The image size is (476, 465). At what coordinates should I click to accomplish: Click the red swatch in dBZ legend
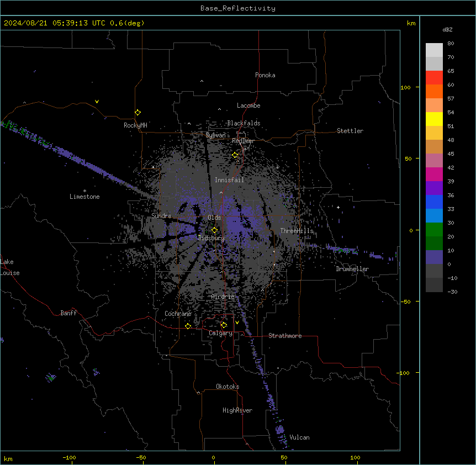[434, 78]
